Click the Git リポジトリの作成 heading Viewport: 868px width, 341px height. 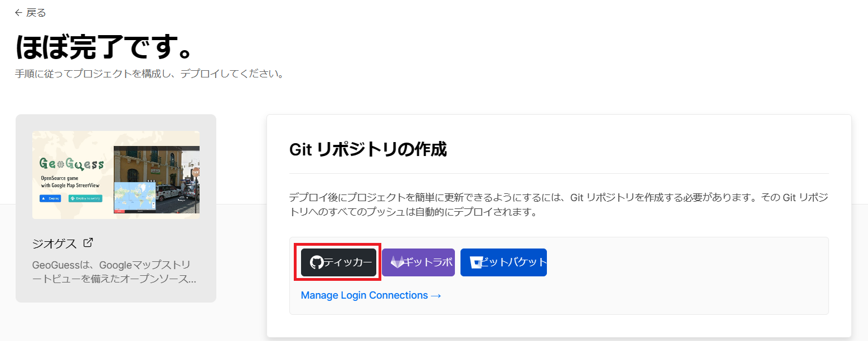point(368,149)
